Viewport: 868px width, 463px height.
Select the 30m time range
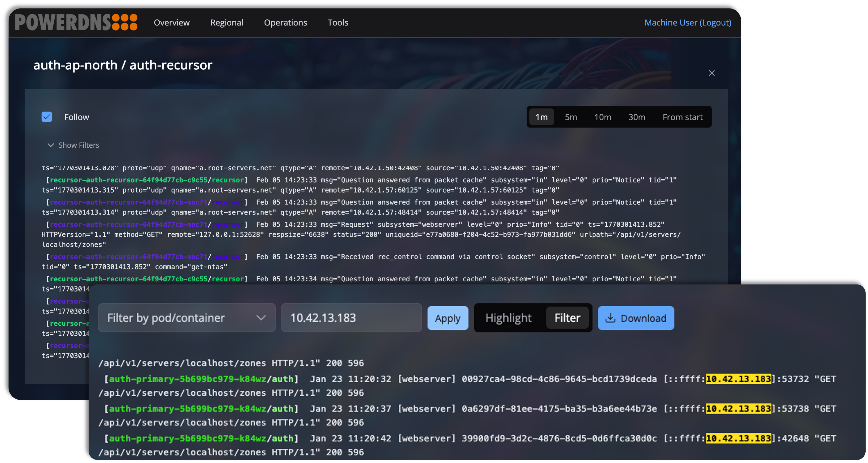pyautogui.click(x=636, y=117)
